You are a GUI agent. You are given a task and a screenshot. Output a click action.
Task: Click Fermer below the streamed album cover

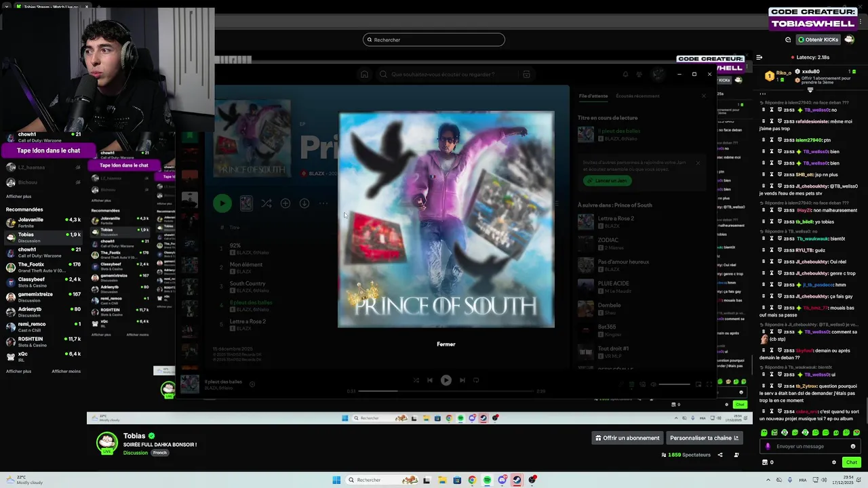tap(446, 344)
